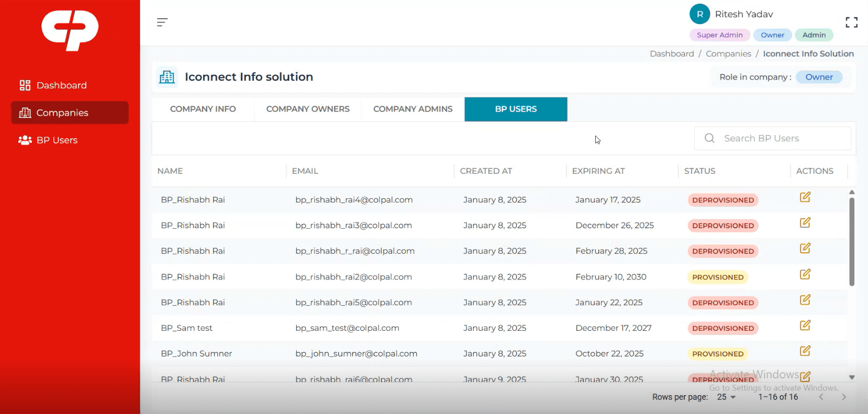The width and height of the screenshot is (868, 414).
Task: Go to the next page of results
Action: pyautogui.click(x=843, y=397)
